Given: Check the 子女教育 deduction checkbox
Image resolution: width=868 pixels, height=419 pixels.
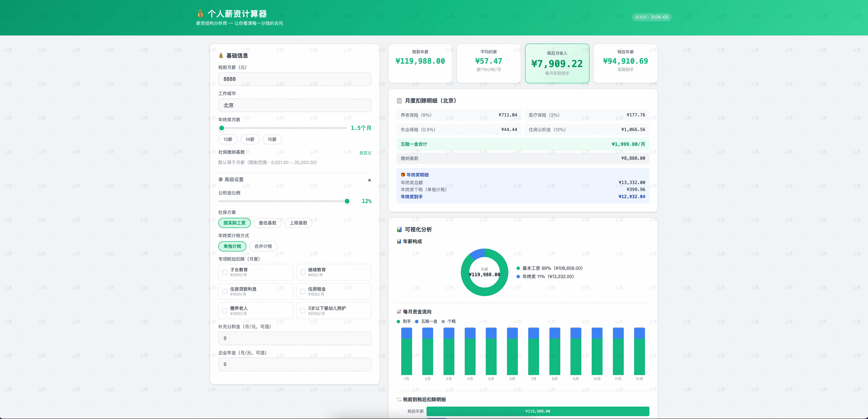Looking at the screenshot, I should tap(225, 272).
